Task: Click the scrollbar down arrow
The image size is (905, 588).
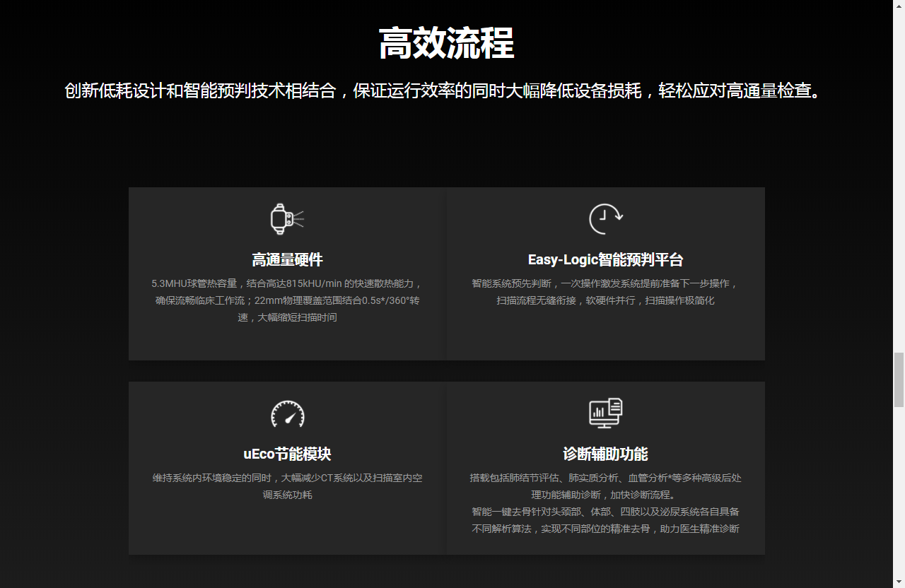Action: (899, 582)
